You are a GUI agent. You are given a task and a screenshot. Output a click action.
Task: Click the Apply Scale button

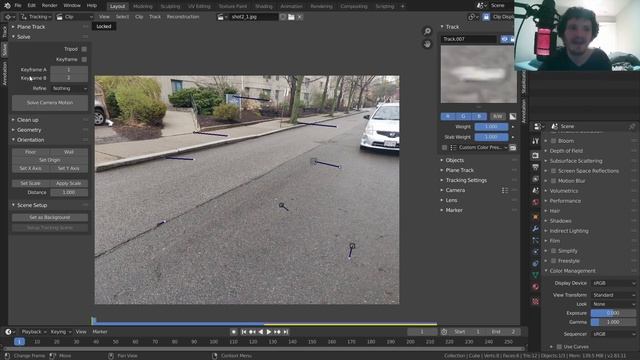coord(69,183)
